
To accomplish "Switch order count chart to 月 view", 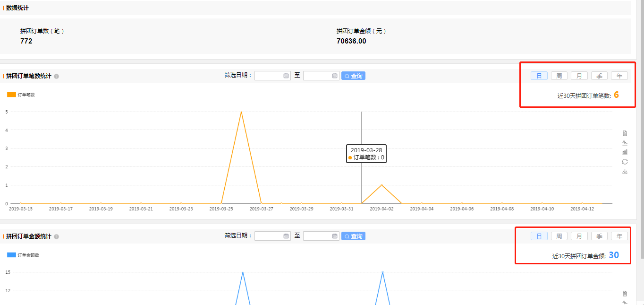I will click(579, 76).
